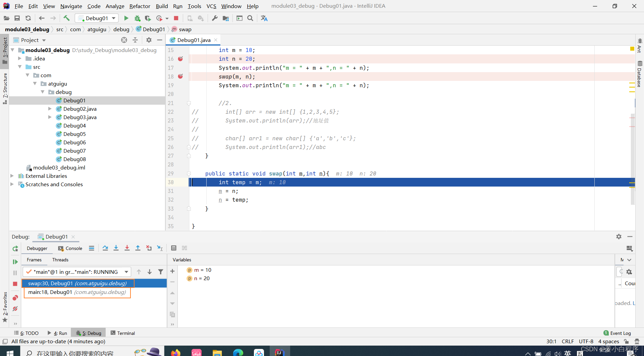Open Project panel gear options
Screen dimensions: 644x356
[x=149, y=40]
